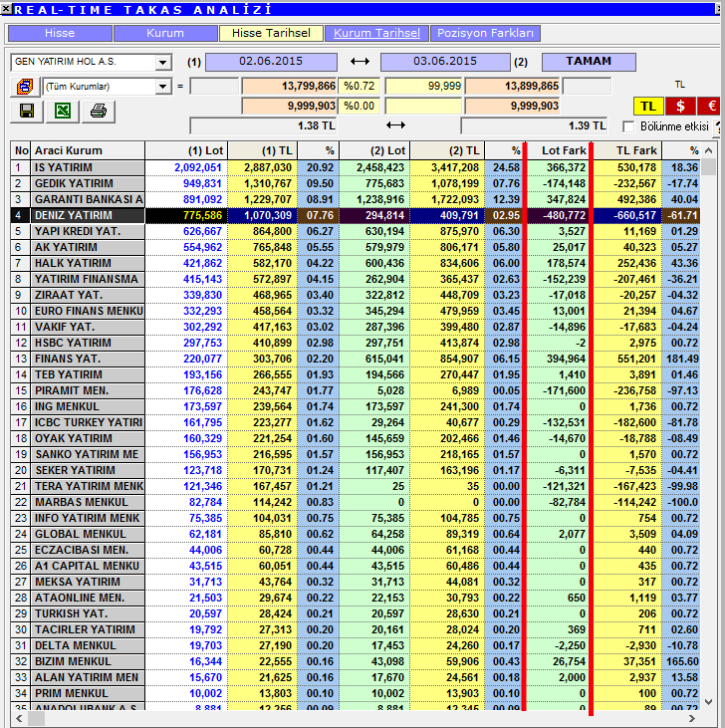The height and width of the screenshot is (728, 725).
Task: Select the ICBC TURKEY YATIRI row
Action: tap(356, 422)
